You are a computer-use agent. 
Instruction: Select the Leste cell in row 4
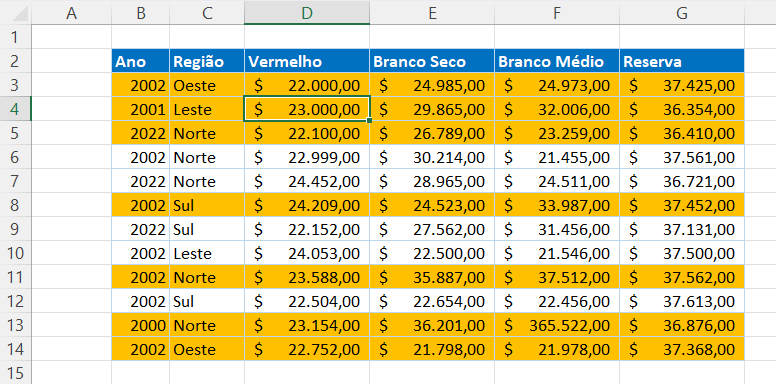tap(207, 109)
